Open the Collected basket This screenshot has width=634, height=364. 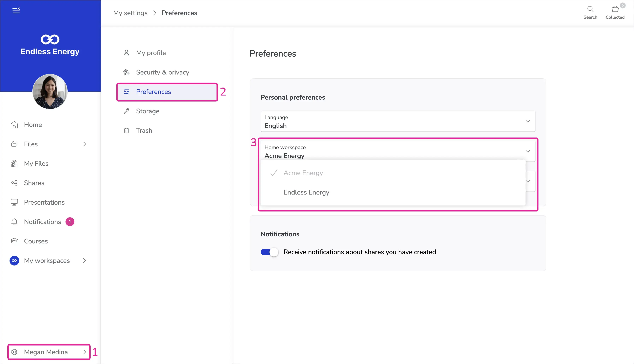pos(615,13)
